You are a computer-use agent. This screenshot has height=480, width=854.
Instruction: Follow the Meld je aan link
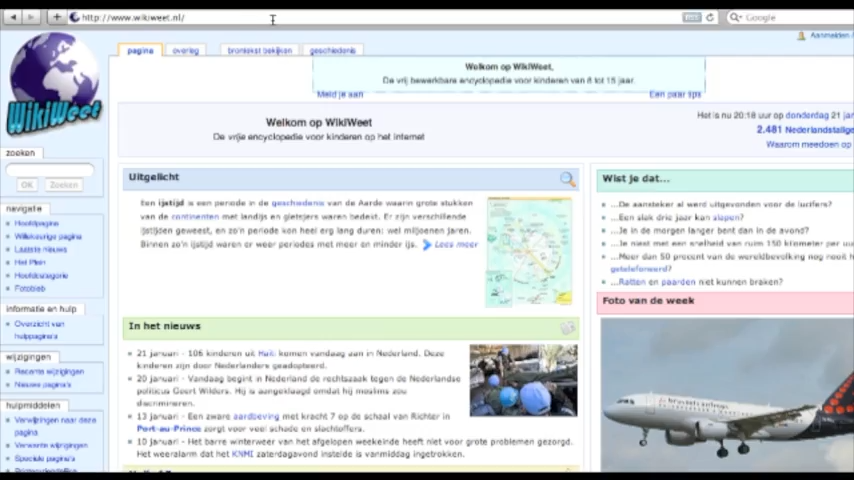(340, 94)
